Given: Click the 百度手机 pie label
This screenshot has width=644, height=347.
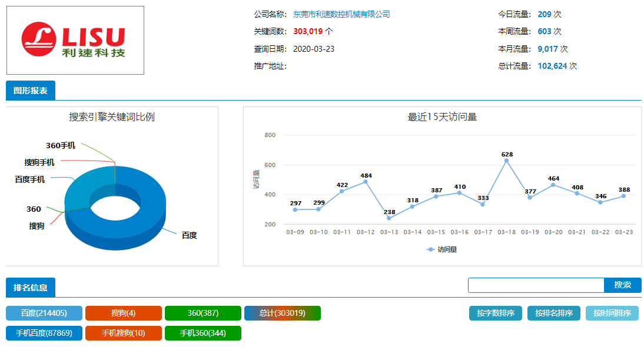Looking at the screenshot, I should (30, 179).
